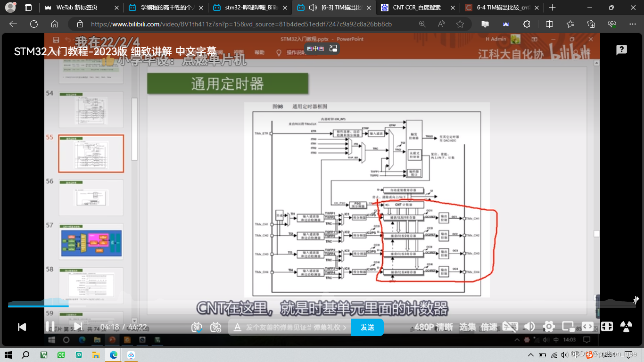Pause the video playback
This screenshot has height=362, width=644.
click(50, 326)
